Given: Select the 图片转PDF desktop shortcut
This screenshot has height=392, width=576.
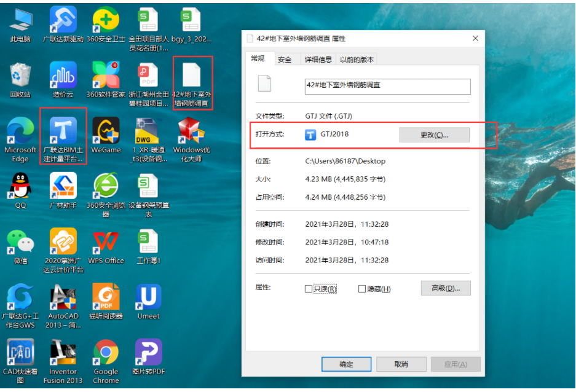Looking at the screenshot, I should tap(148, 357).
